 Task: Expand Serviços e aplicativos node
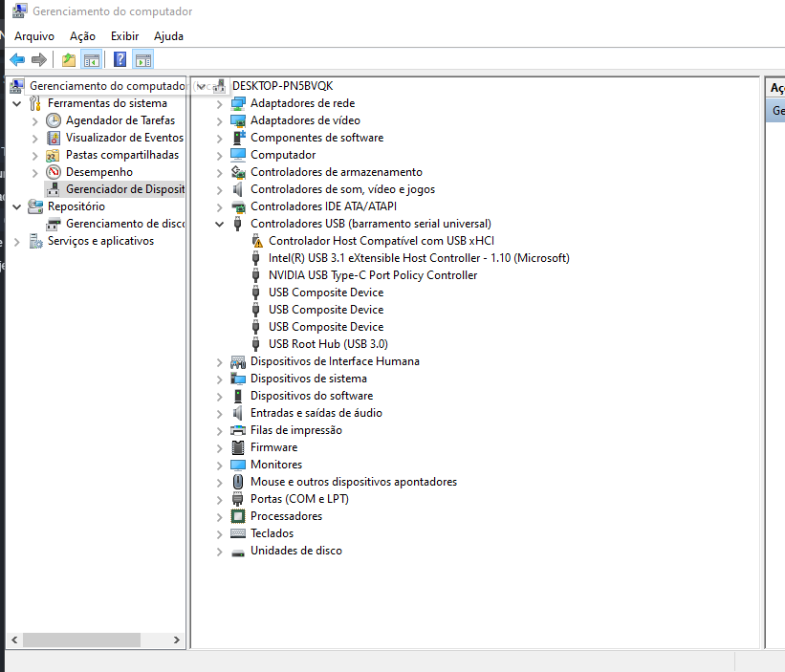(17, 242)
